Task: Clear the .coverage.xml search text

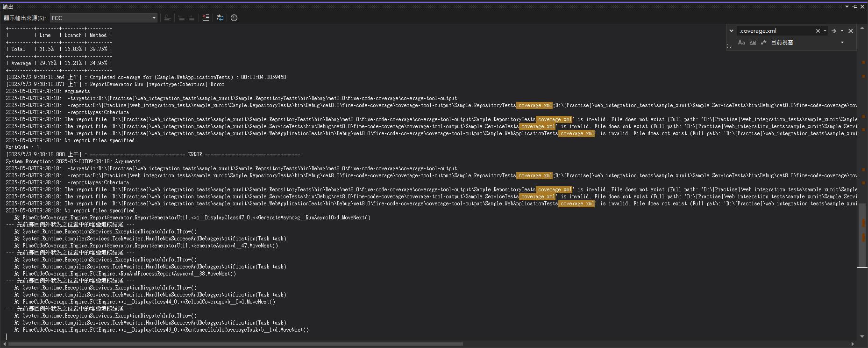Action: coord(818,31)
